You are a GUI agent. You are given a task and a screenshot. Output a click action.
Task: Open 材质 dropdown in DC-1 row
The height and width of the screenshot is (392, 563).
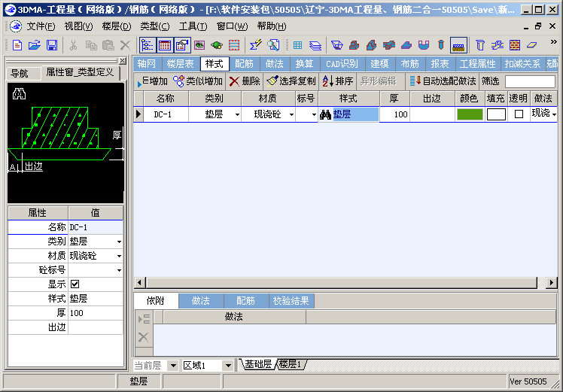coord(291,115)
